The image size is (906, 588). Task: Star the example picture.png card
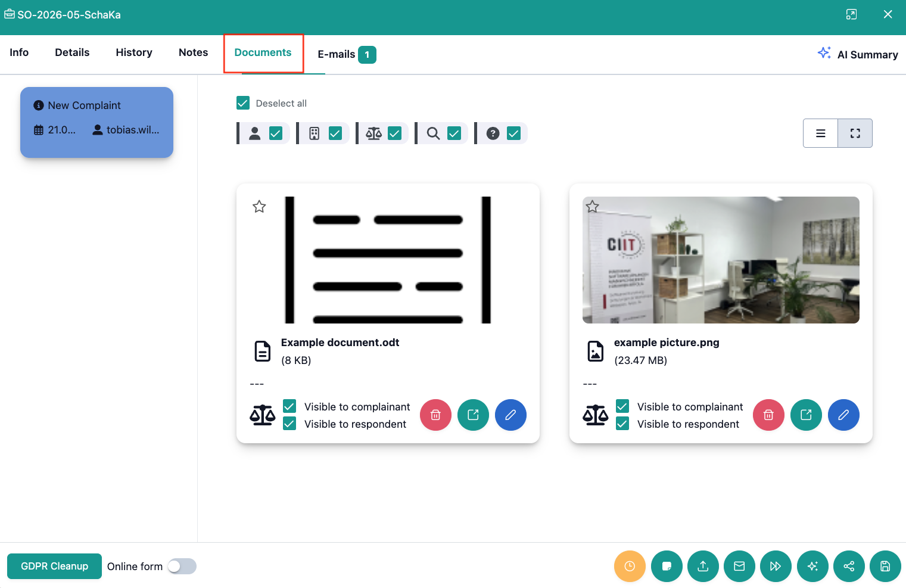point(592,207)
